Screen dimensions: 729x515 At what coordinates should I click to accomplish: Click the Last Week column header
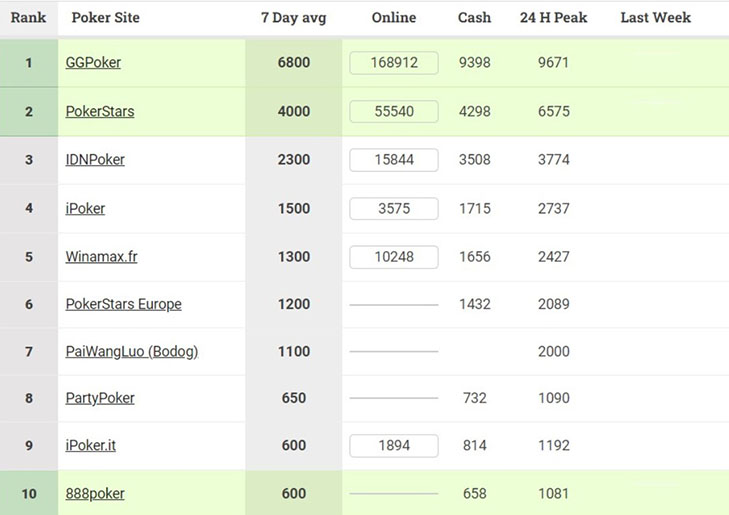pyautogui.click(x=656, y=18)
